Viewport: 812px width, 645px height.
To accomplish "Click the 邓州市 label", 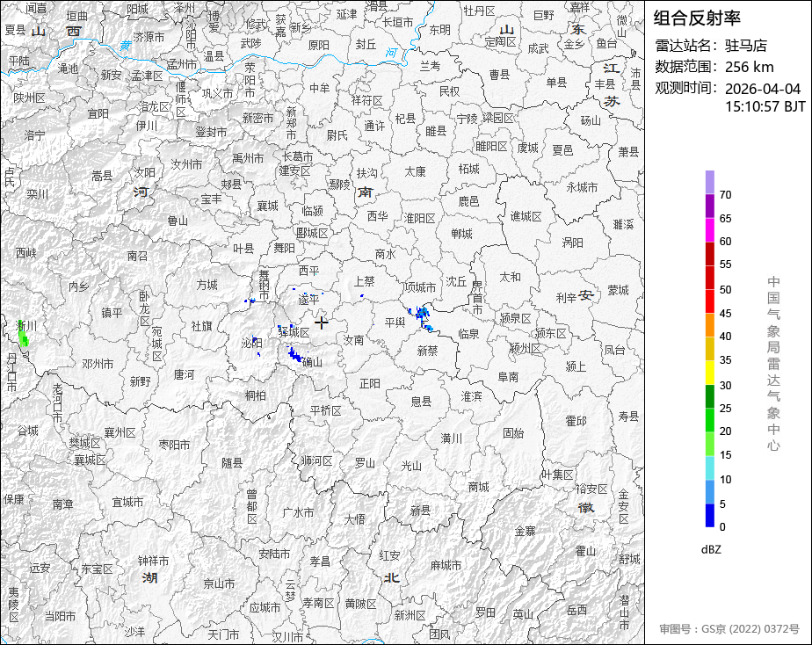I will tap(98, 364).
